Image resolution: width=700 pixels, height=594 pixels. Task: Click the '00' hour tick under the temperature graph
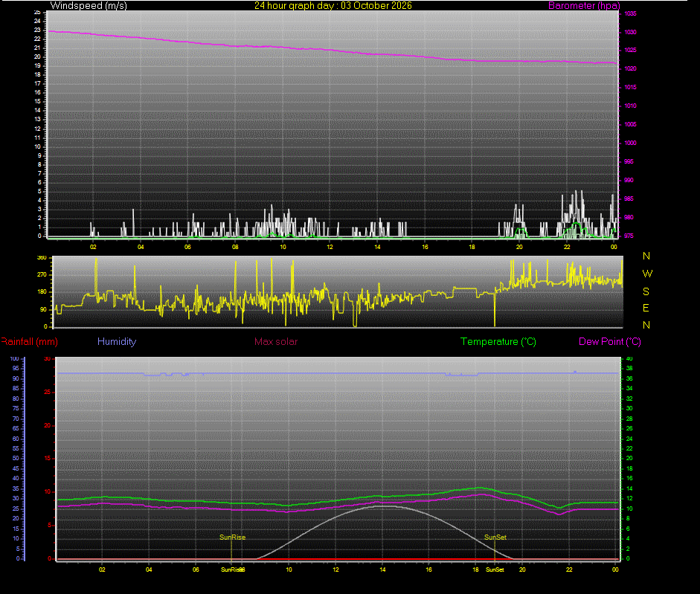click(615, 569)
